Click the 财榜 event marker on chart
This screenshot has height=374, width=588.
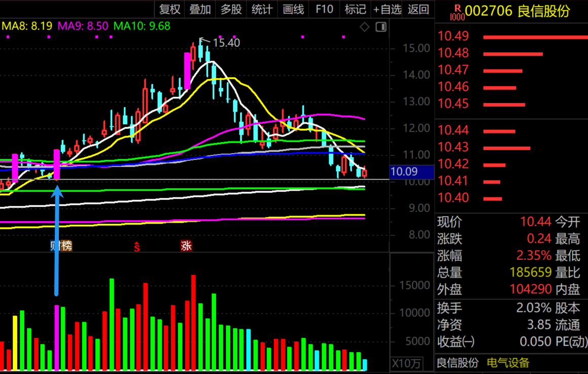click(61, 246)
